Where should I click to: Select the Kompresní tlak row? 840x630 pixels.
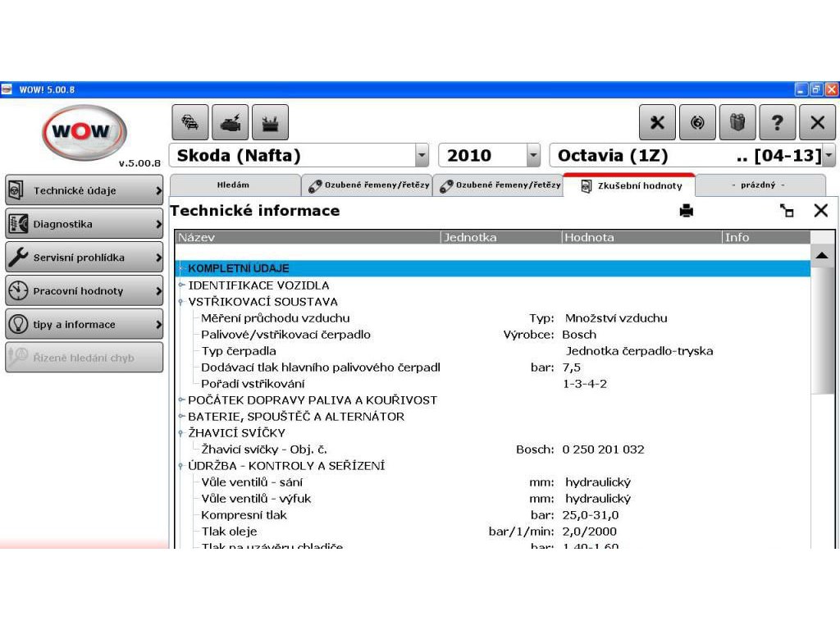tap(493, 515)
